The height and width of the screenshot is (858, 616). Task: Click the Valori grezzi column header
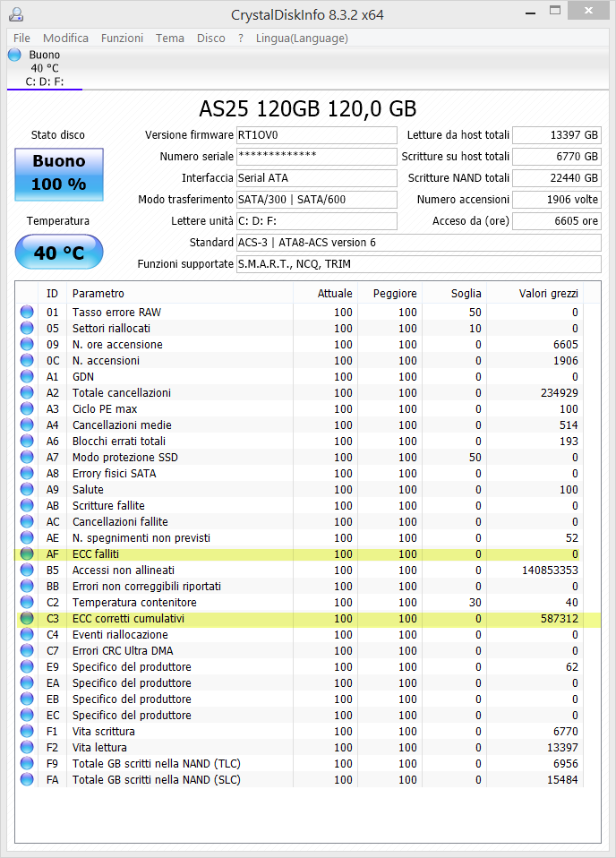pos(535,293)
